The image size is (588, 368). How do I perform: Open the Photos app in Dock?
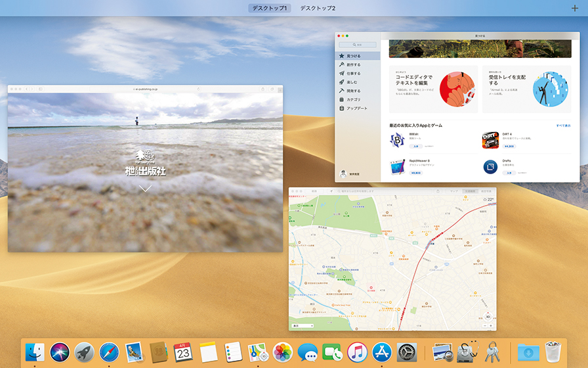click(283, 352)
